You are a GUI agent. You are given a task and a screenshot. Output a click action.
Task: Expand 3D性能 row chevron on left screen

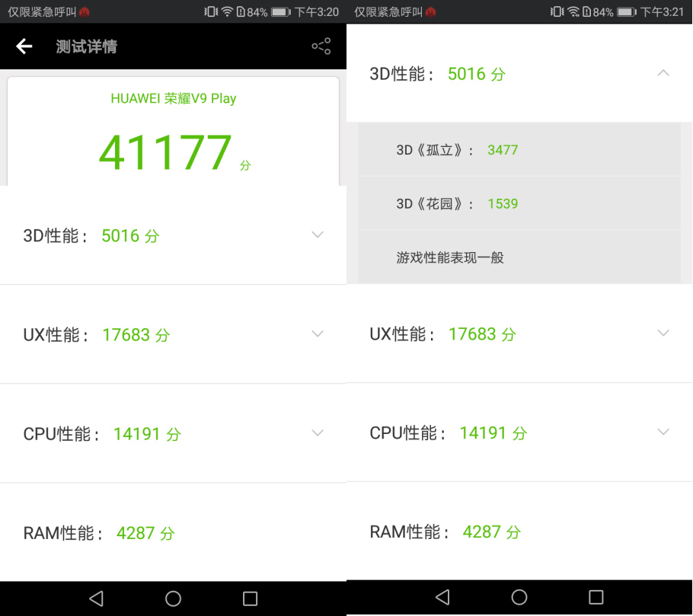tap(318, 235)
